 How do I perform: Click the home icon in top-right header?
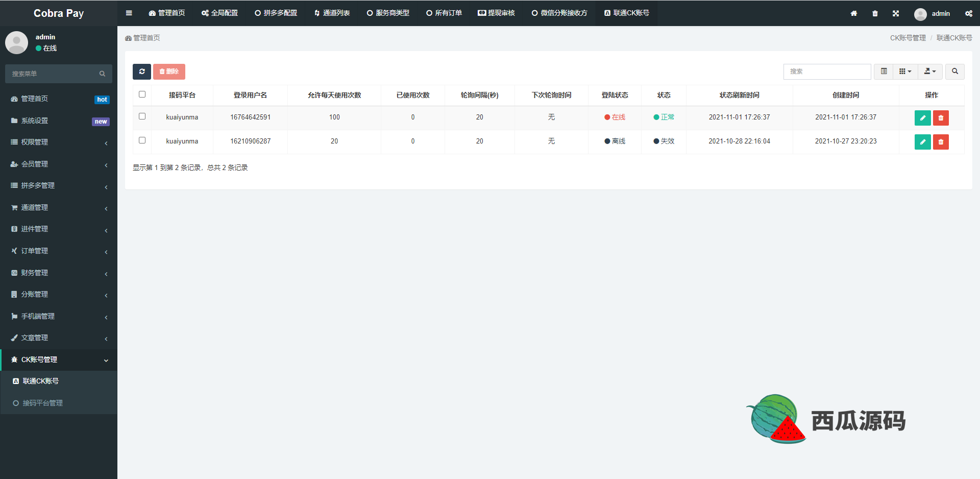click(854, 13)
